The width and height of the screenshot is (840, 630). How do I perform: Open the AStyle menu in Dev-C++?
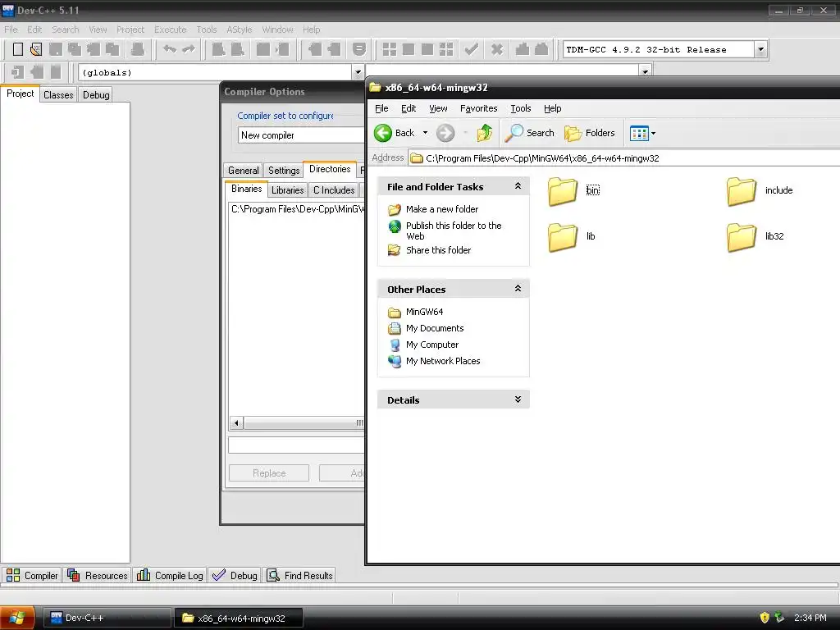[x=239, y=30]
